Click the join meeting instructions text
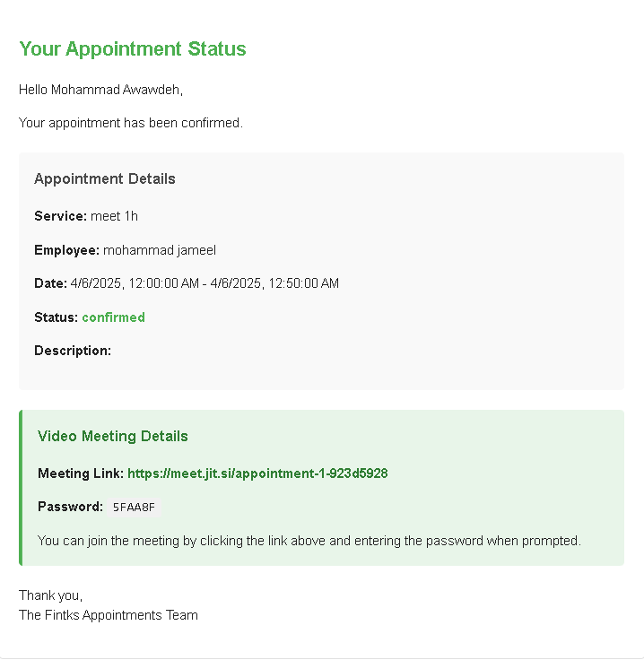 tap(309, 541)
